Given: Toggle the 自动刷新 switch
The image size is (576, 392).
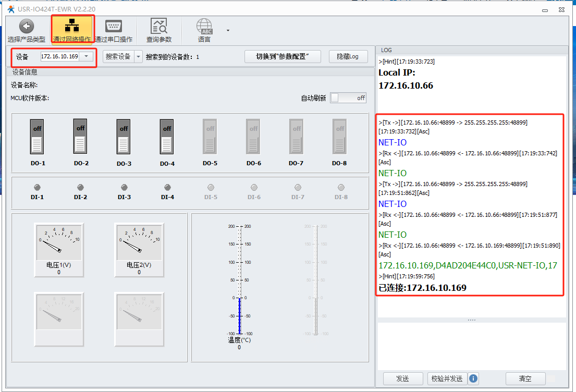Looking at the screenshot, I should click(x=348, y=98).
